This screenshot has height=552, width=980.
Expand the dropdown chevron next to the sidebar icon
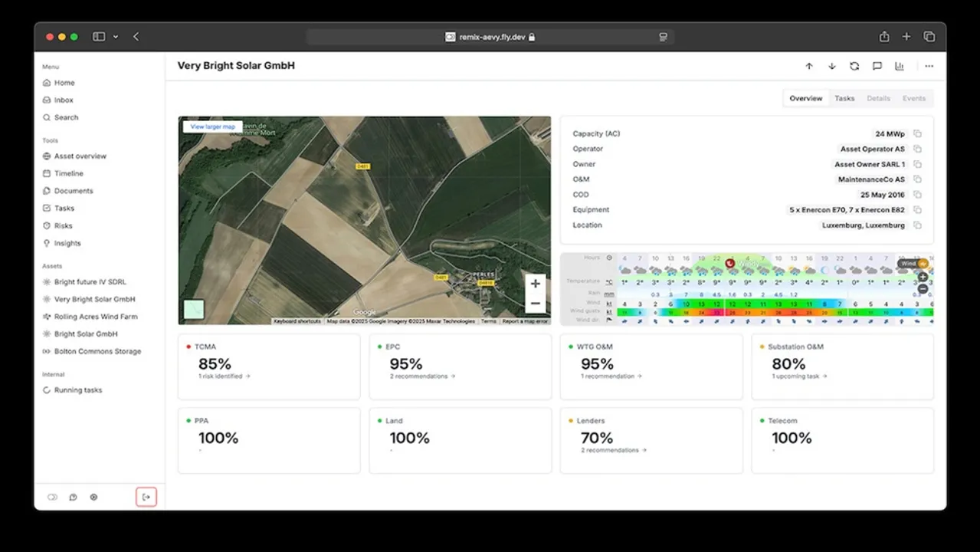pyautogui.click(x=116, y=36)
